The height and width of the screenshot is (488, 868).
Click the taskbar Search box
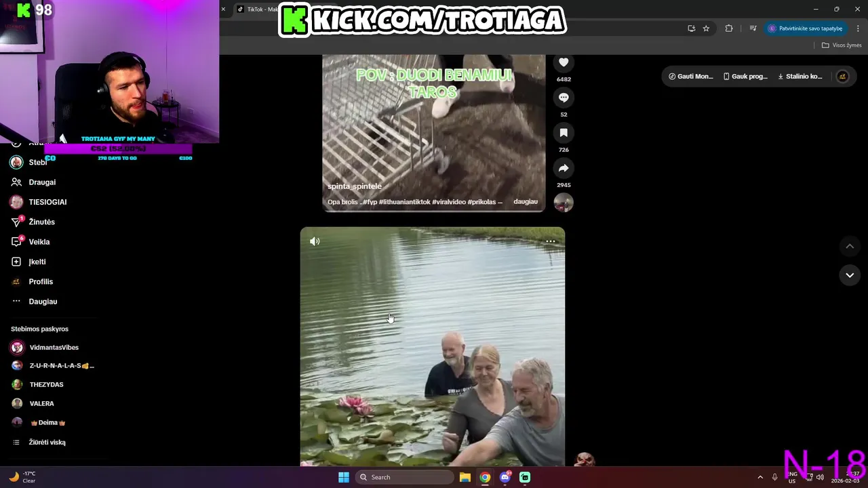pyautogui.click(x=404, y=477)
